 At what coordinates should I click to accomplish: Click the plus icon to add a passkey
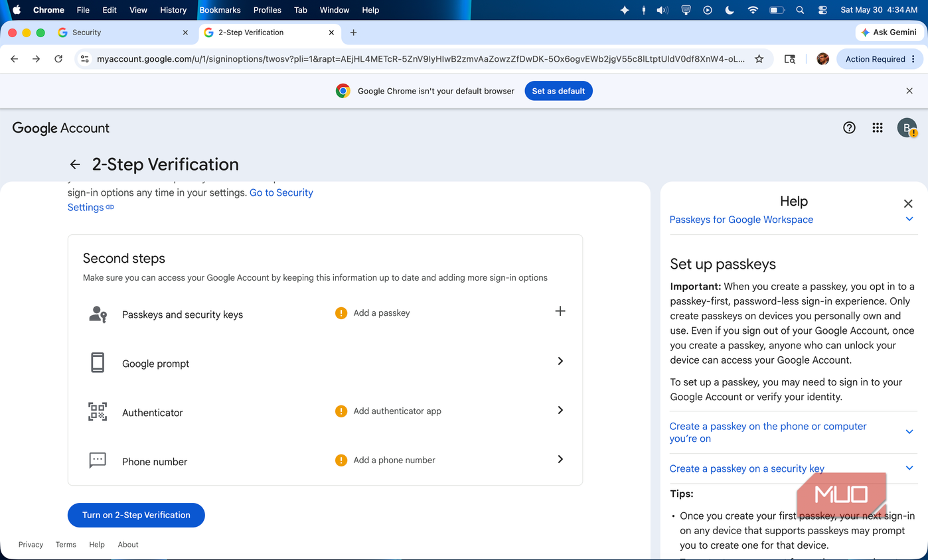(560, 311)
